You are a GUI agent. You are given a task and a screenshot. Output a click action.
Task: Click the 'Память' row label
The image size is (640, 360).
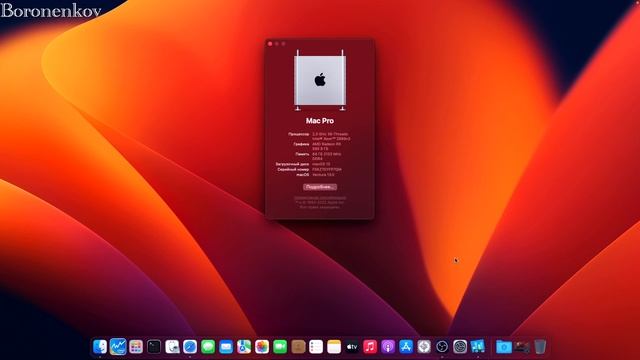click(302, 154)
